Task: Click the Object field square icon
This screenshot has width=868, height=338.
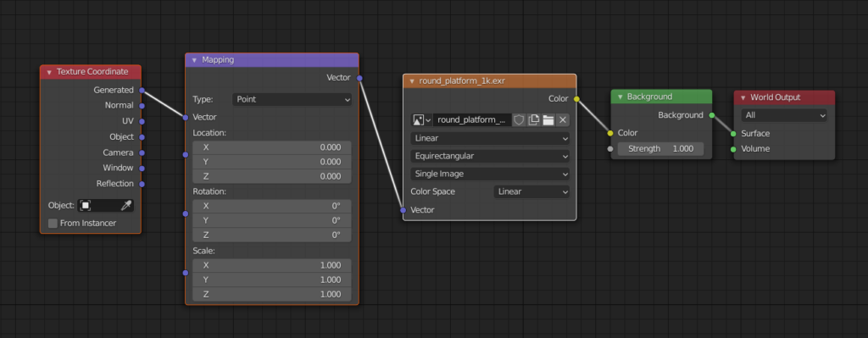Action: (86, 205)
